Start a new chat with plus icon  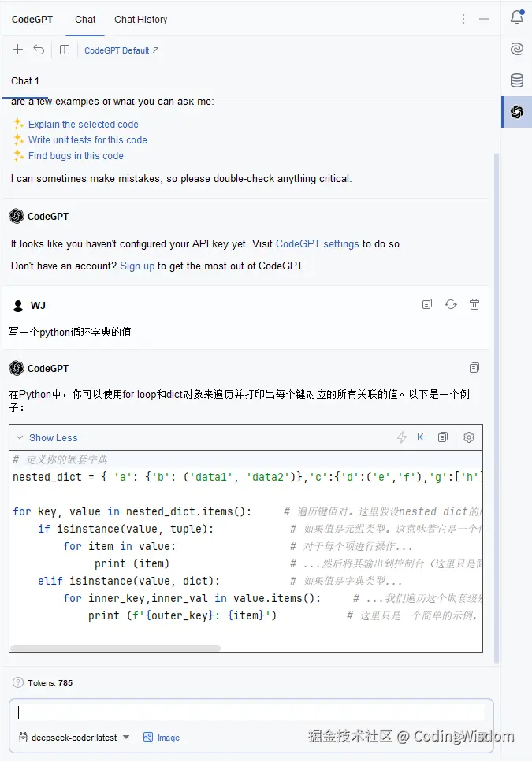click(x=17, y=50)
